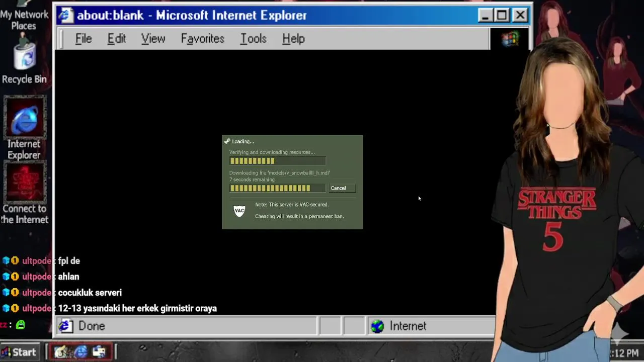Viewport: 644px width, 362px height.
Task: Click the Windows flag logo in the toolbar
Action: 510,38
